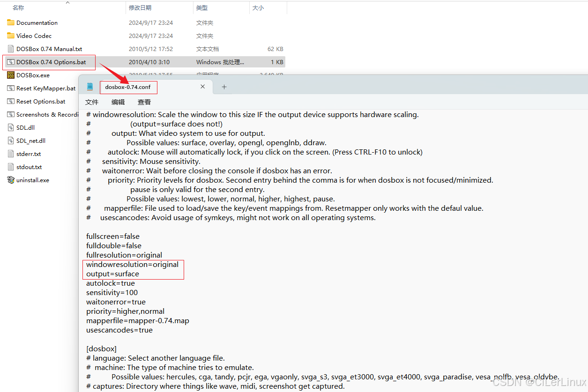
Task: Select DOSBox 0.74 Options.bat file icon
Action: coord(11,62)
